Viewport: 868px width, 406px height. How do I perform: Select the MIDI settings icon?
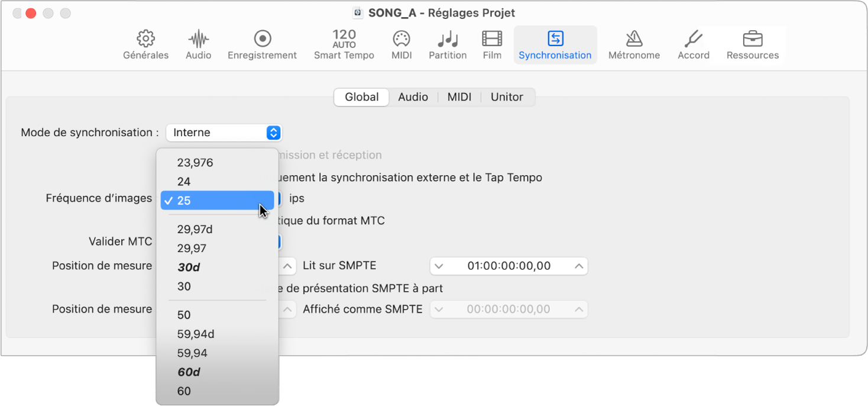[401, 44]
